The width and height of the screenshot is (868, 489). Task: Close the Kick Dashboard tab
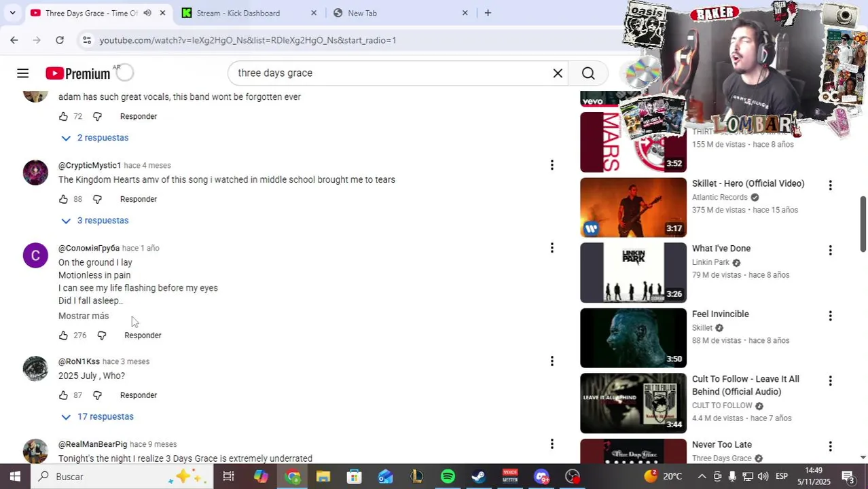[314, 13]
